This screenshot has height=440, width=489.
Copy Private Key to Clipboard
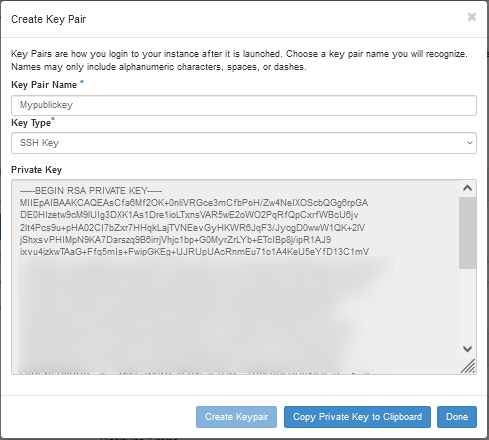(357, 417)
